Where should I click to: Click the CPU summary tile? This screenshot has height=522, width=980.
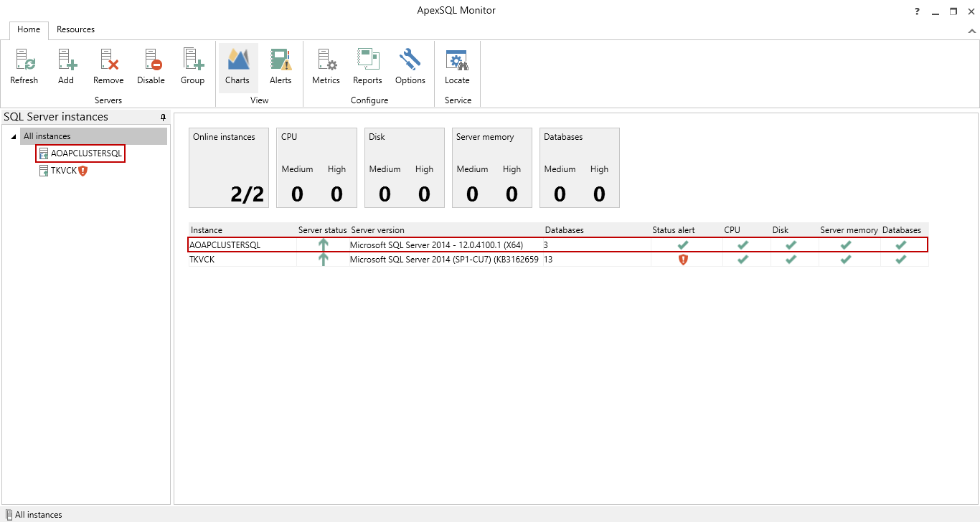[x=316, y=168]
